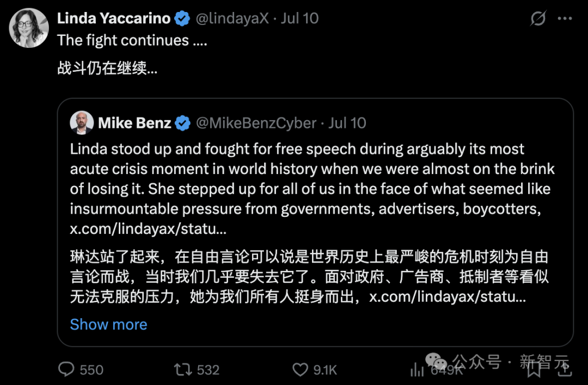Bookmark this post

tap(534, 370)
